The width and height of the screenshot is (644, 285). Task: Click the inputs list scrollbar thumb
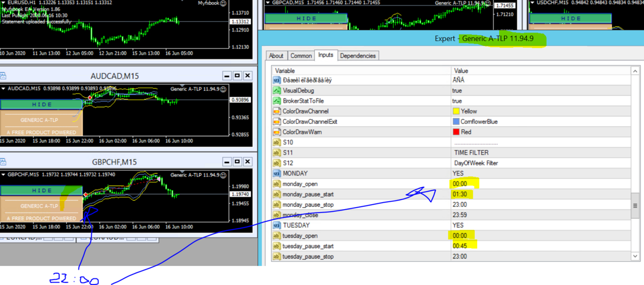click(635, 206)
